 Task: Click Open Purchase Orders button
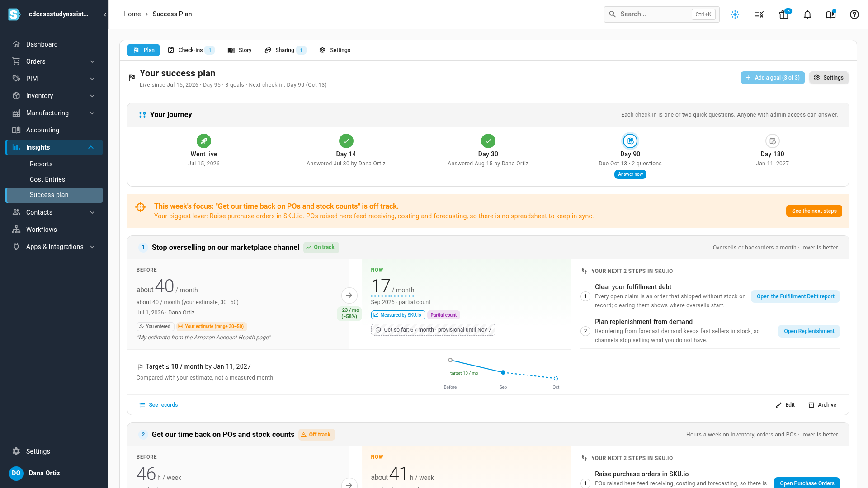point(807,483)
